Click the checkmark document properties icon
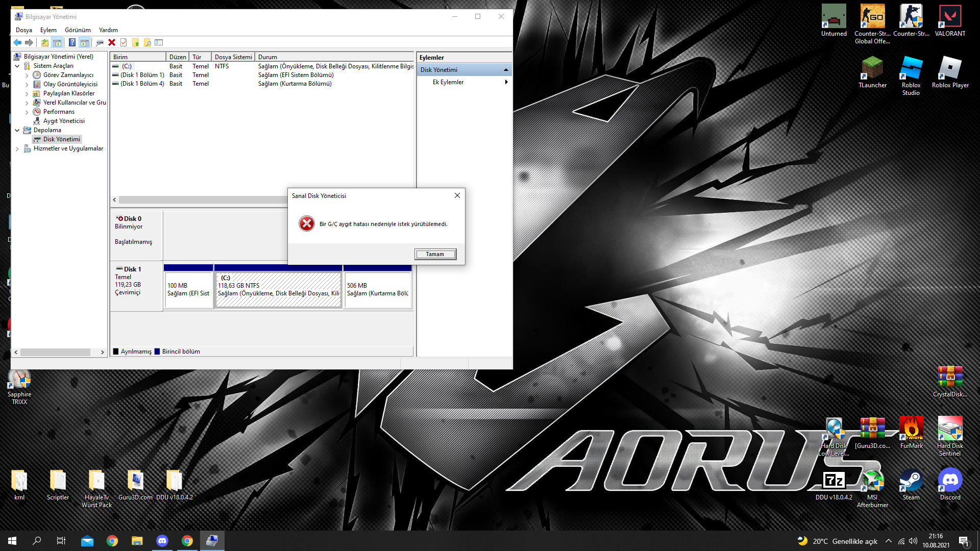Screen dimensions: 980x551 (124, 43)
